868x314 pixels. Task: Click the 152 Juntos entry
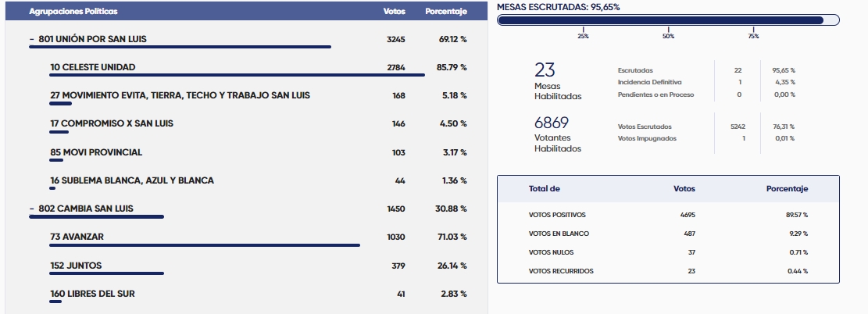[x=76, y=266]
